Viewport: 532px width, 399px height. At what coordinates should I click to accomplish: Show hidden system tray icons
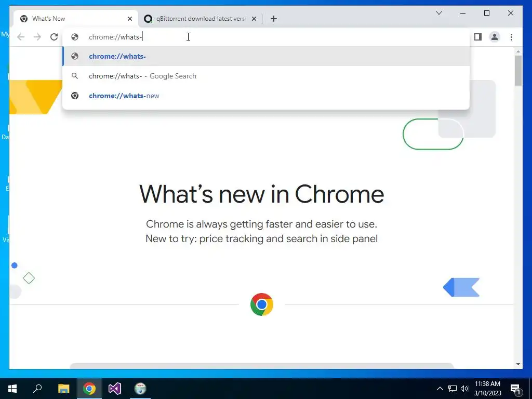tap(440, 389)
